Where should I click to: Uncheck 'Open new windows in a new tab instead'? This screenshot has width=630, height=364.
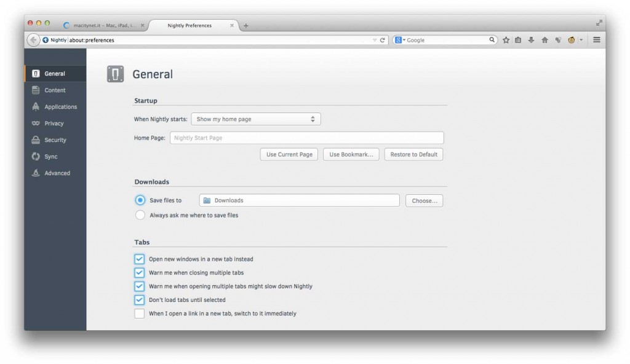(x=140, y=259)
